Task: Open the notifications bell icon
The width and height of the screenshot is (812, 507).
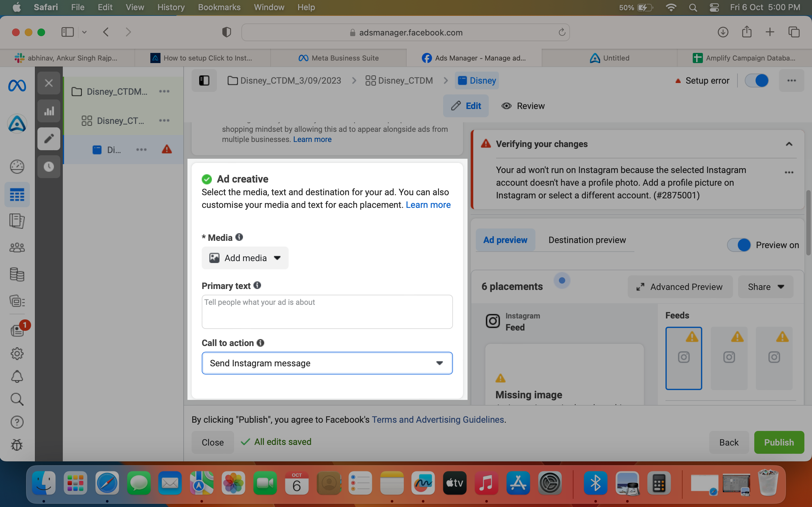Action: point(17,376)
